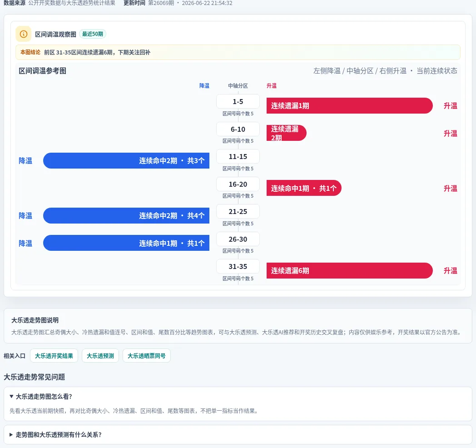Select the 16-20 zone box
The image size is (476, 448).
pos(238,184)
